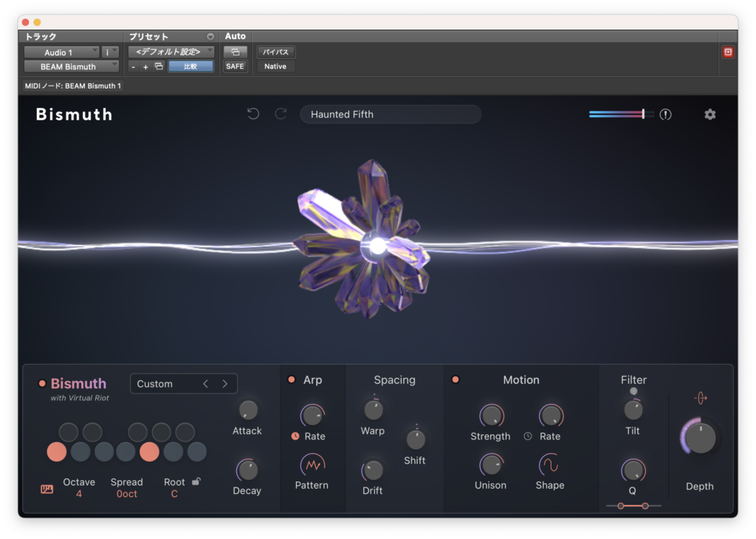Go to previous scale preset arrow

click(x=206, y=384)
